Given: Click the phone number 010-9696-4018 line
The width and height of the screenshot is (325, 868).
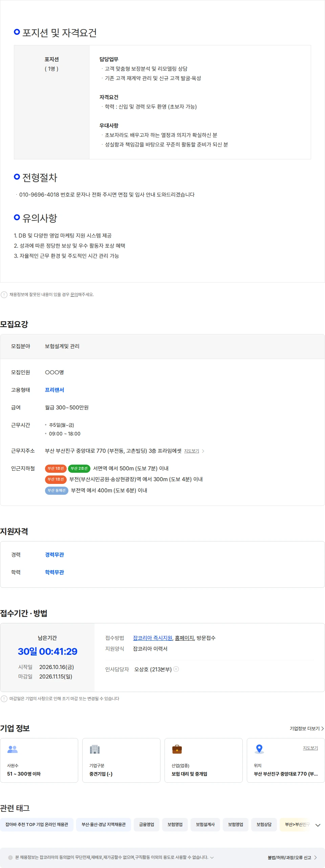Looking at the screenshot, I should [x=107, y=195].
